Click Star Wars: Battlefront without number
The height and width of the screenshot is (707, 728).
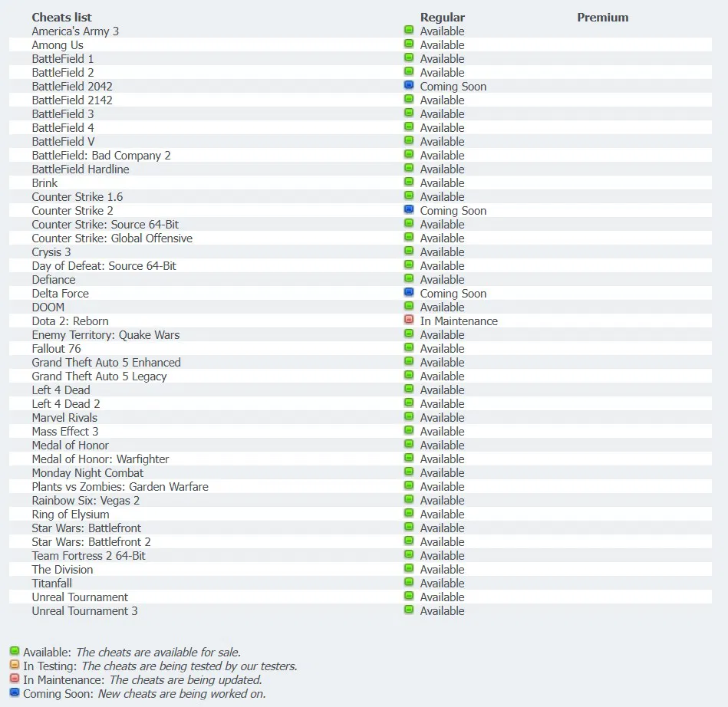coord(87,528)
